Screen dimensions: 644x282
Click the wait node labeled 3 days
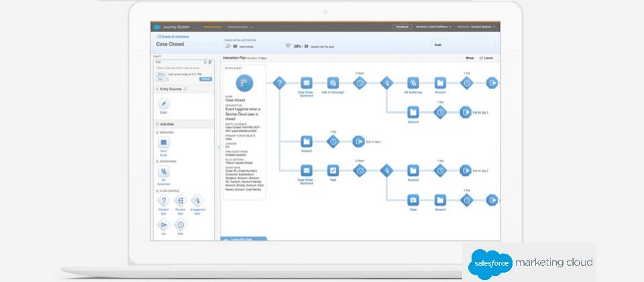click(x=360, y=170)
